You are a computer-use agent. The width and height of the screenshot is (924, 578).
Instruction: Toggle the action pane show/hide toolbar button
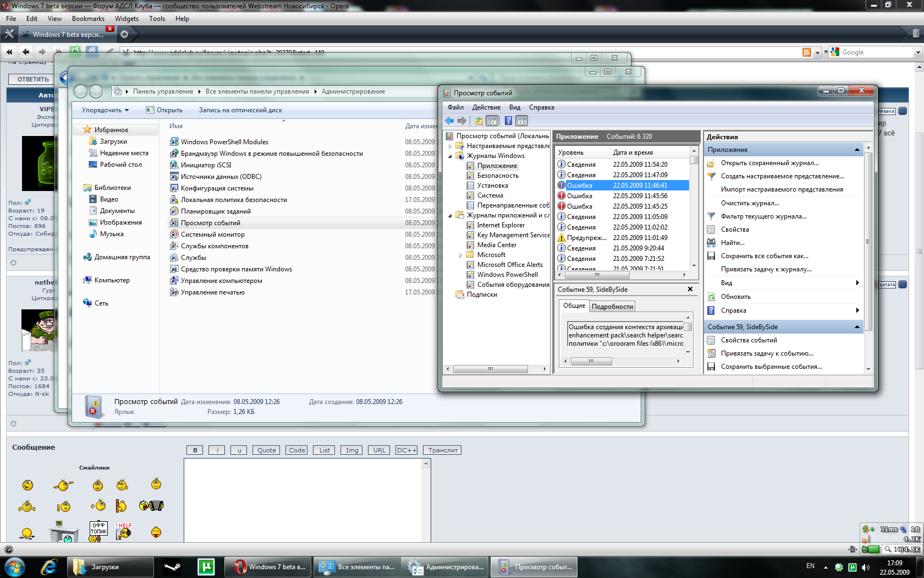[522, 121]
